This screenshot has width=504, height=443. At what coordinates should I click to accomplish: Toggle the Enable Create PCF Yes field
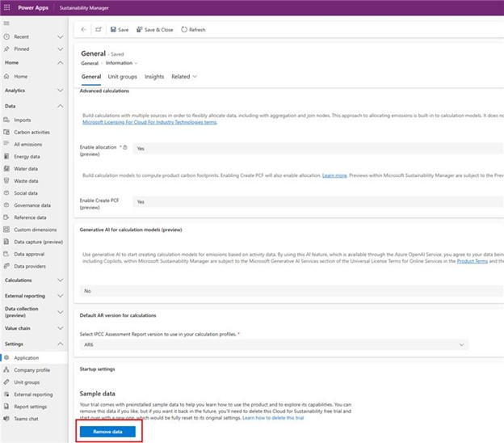pyautogui.click(x=317, y=202)
